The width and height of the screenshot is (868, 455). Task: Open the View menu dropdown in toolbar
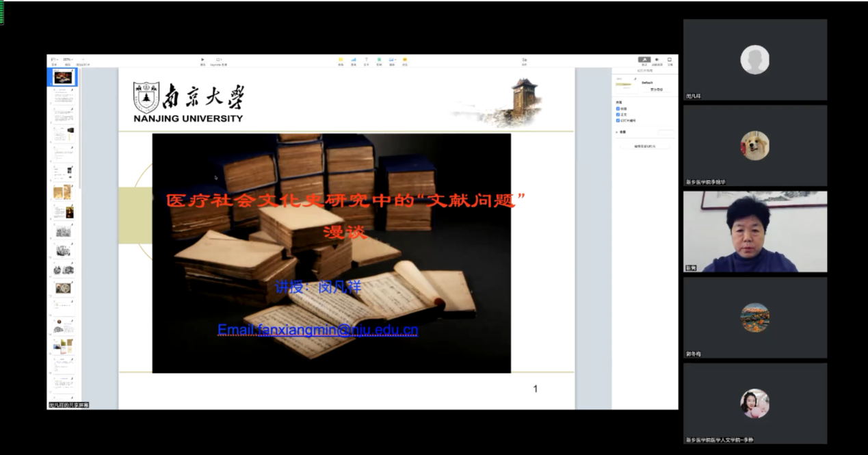click(54, 60)
